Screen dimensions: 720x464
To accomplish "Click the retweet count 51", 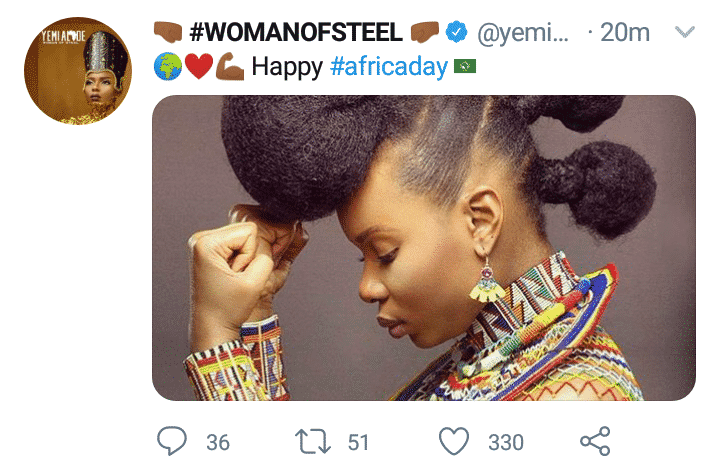I will 358,441.
